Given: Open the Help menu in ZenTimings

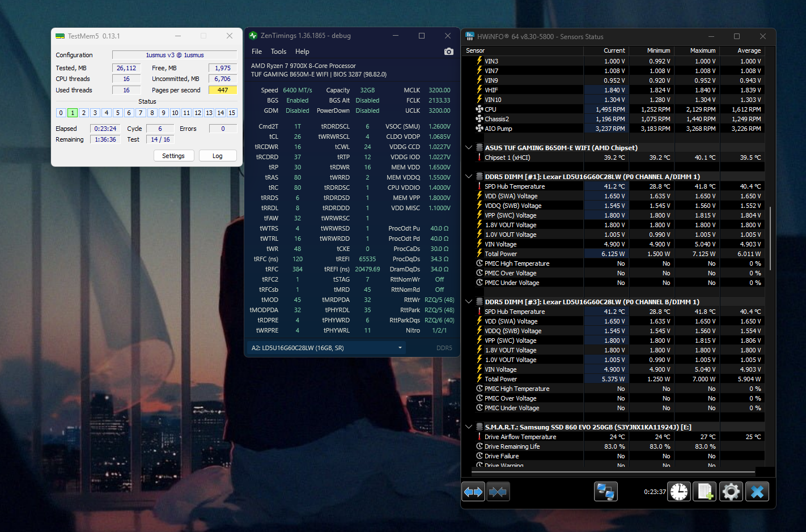Looking at the screenshot, I should click(302, 52).
